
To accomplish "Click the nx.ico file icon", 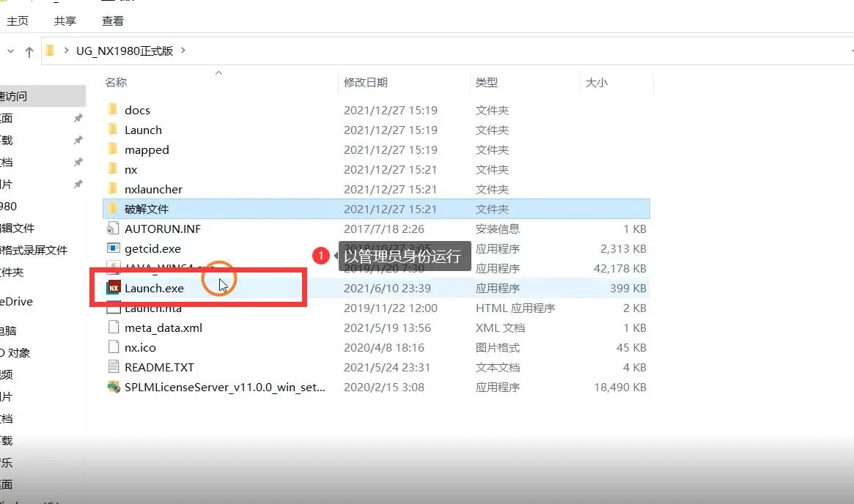I will 114,347.
